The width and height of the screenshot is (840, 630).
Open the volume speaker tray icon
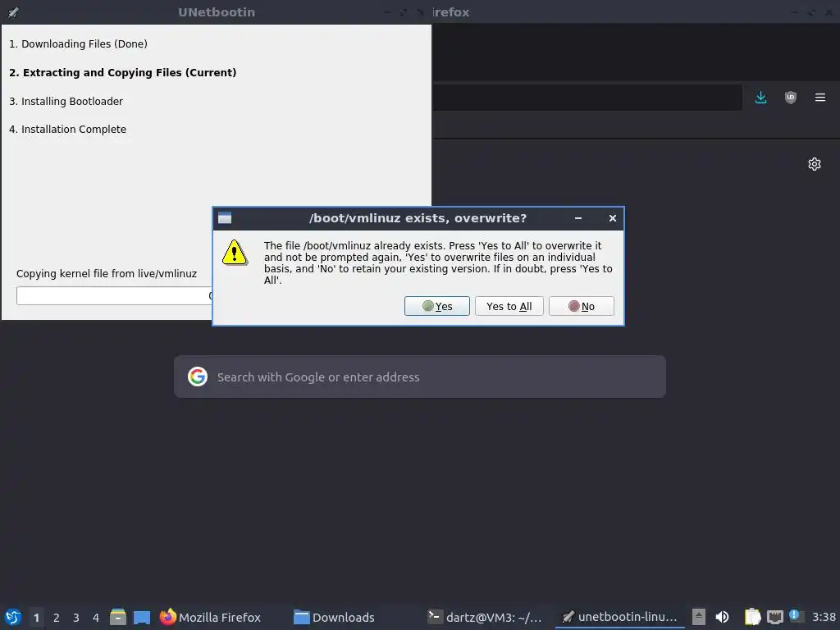tap(722, 617)
